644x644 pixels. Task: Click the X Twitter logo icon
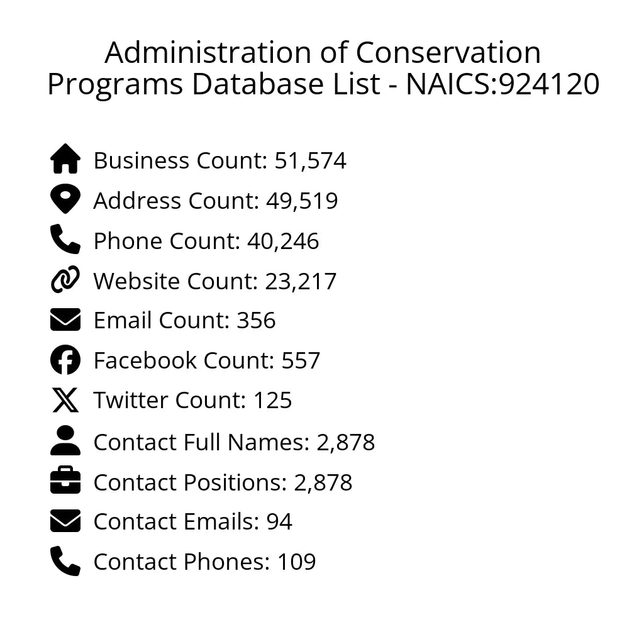tap(65, 401)
